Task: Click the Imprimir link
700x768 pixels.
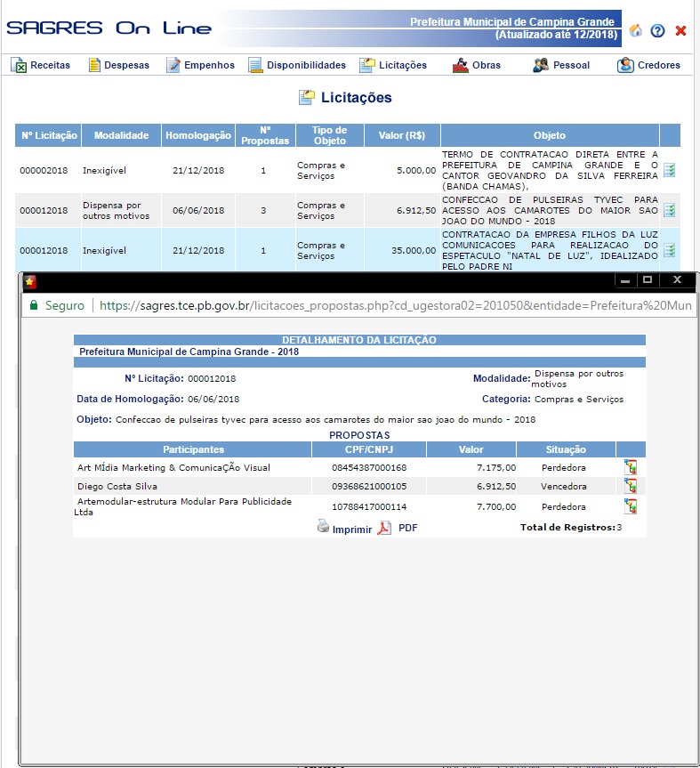Action: click(x=352, y=530)
